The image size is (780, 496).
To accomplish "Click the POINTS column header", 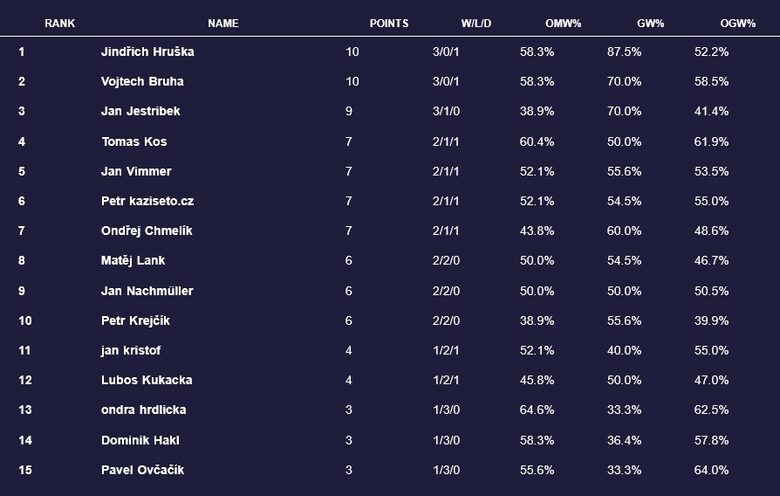I will pyautogui.click(x=389, y=23).
